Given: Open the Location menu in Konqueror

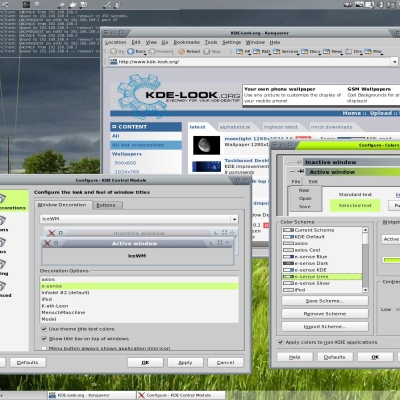Looking at the screenshot, I should (116, 42).
